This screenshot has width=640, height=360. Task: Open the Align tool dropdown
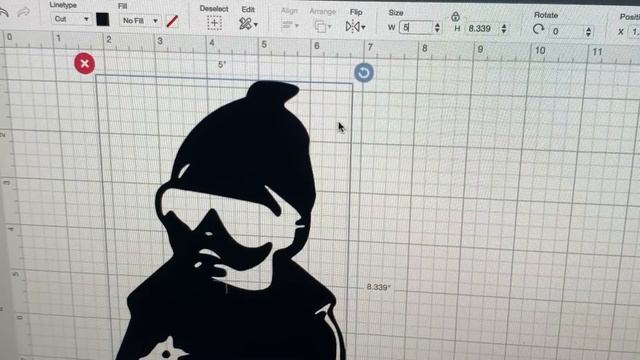tap(290, 26)
